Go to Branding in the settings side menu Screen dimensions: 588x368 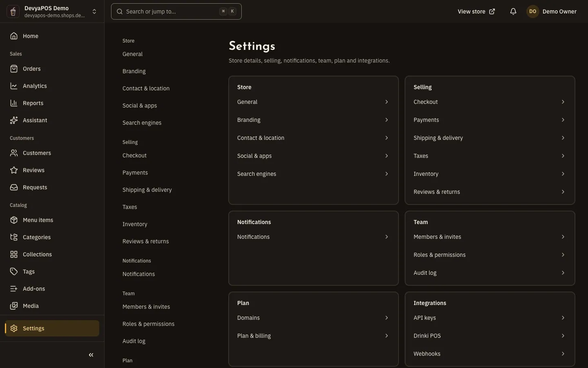point(134,71)
